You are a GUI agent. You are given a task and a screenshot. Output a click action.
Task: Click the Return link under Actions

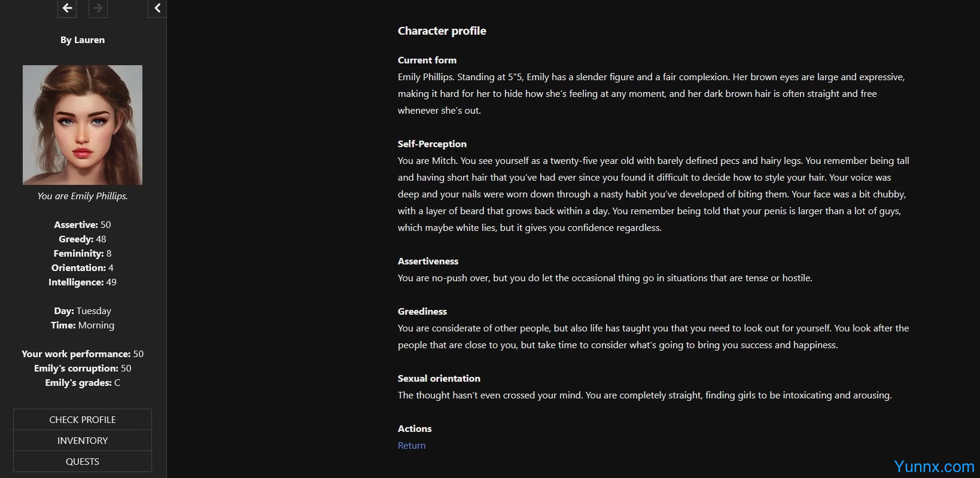pyautogui.click(x=411, y=445)
